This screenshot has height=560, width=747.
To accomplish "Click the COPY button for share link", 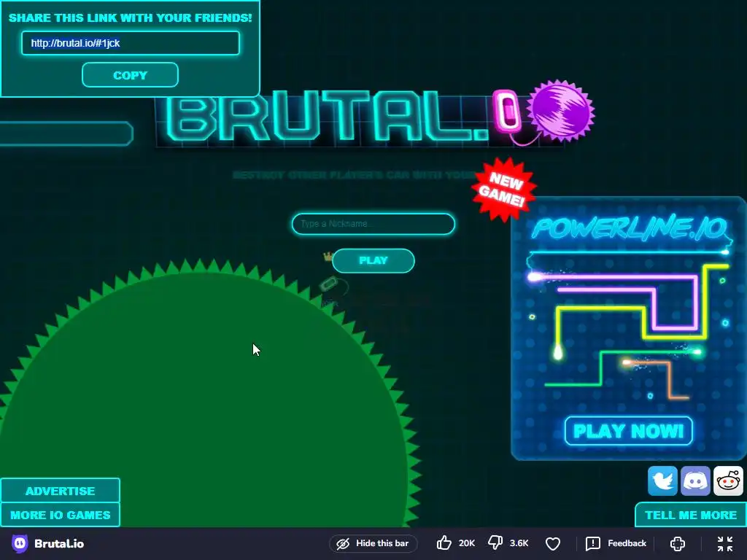I will (x=130, y=75).
